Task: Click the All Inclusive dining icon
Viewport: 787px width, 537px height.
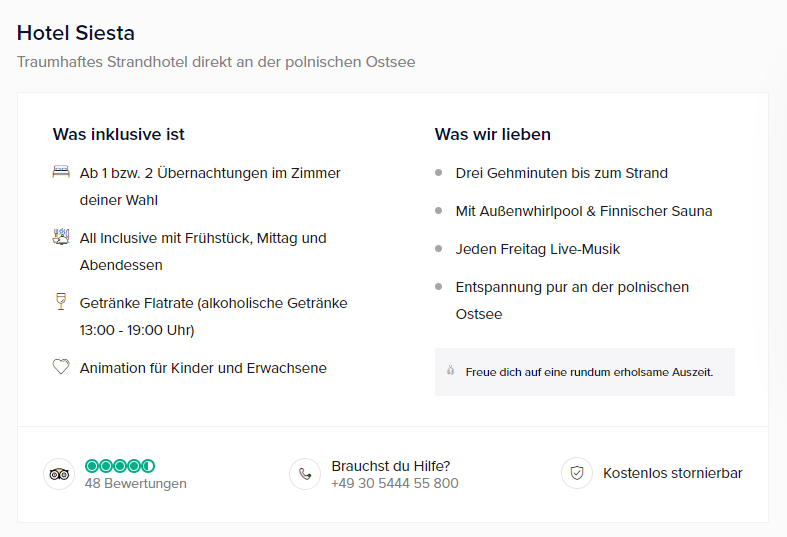Action: [x=61, y=237]
